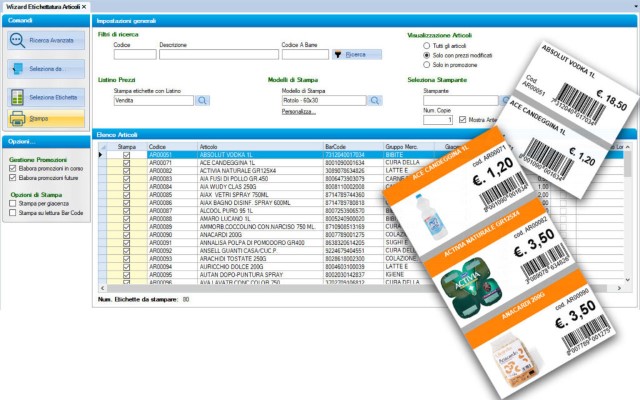The width and height of the screenshot is (640, 400).
Task: Click magnifier next to Listino Vendita field
Action: coord(202,100)
